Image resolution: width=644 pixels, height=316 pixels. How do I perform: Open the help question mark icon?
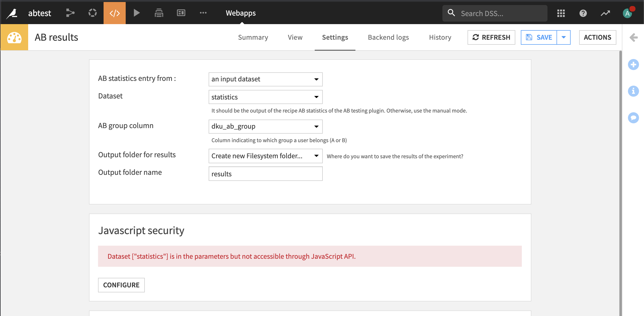583,13
